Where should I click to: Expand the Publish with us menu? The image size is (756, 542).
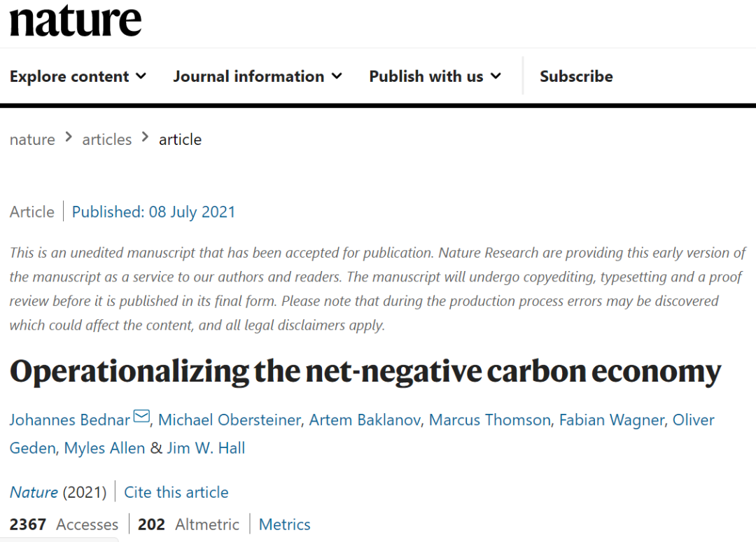click(x=435, y=76)
